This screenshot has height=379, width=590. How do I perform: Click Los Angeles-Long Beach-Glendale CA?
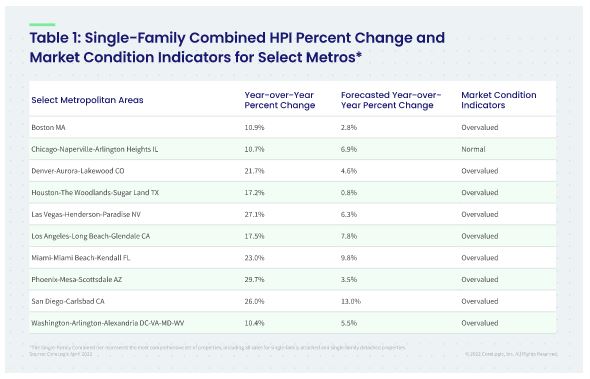coord(90,236)
